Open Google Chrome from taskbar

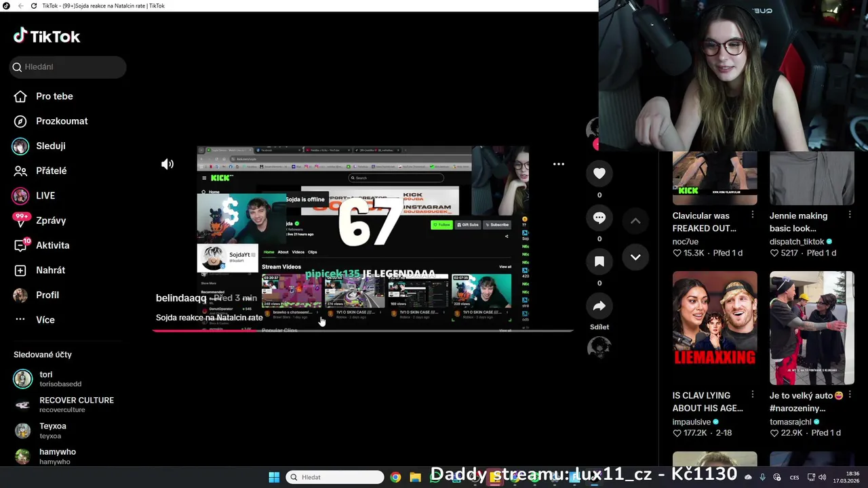click(x=395, y=477)
